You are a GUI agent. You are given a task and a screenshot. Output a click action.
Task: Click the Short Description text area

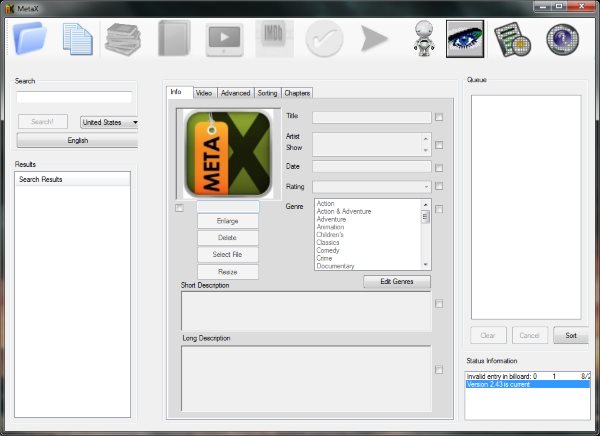coord(306,311)
